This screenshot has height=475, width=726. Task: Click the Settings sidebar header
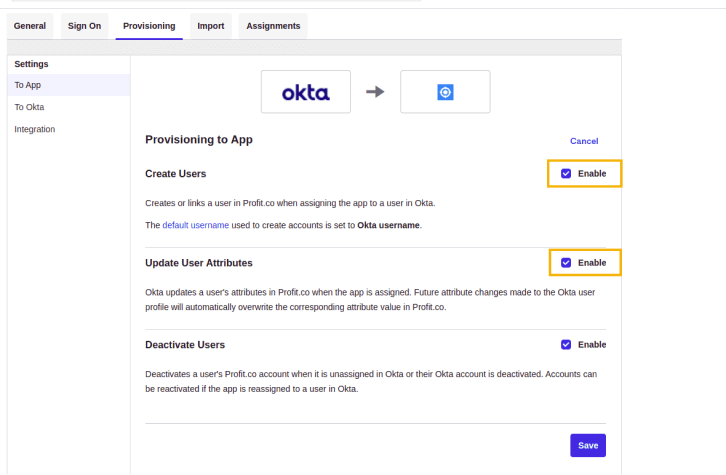pos(31,64)
